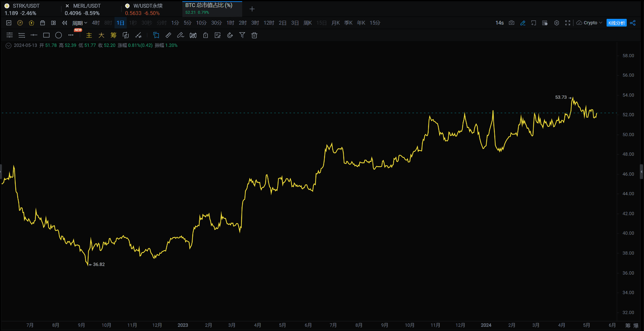
Task: Select the rectangle drawing tool
Action: [x=46, y=35]
